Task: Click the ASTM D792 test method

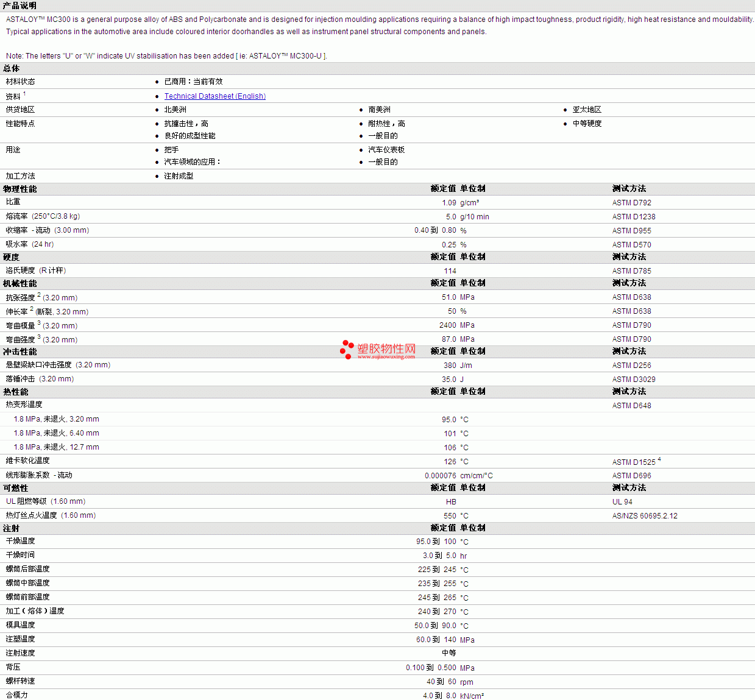Action: 631,203
